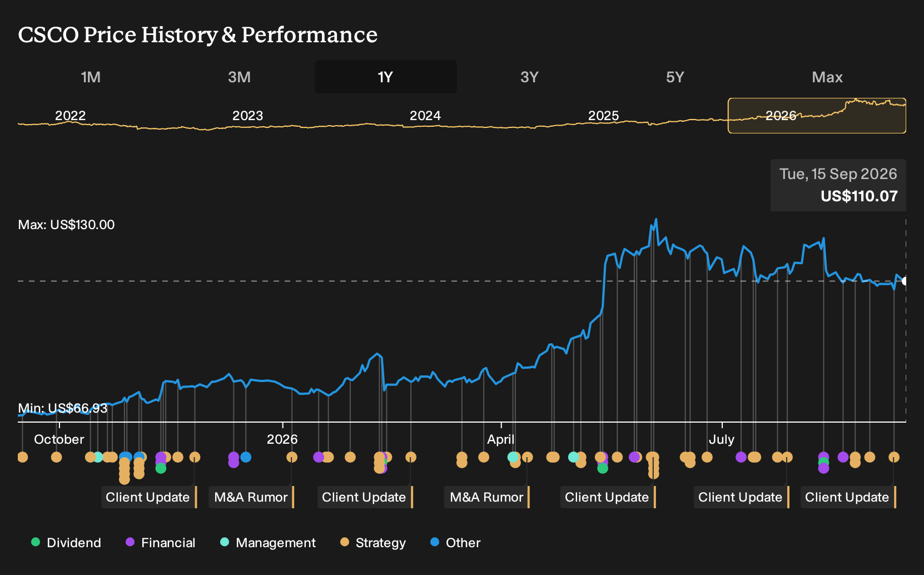Click the Min: US$66.93 label
Viewport: 924px width, 575px height.
point(62,408)
